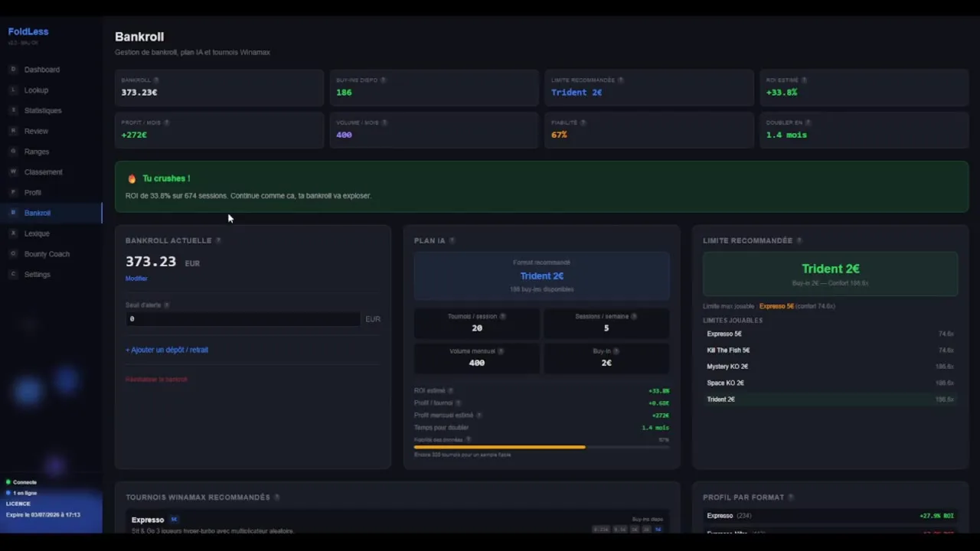
Task: Click the Dashboard sidebar letter icon
Action: [13, 70]
